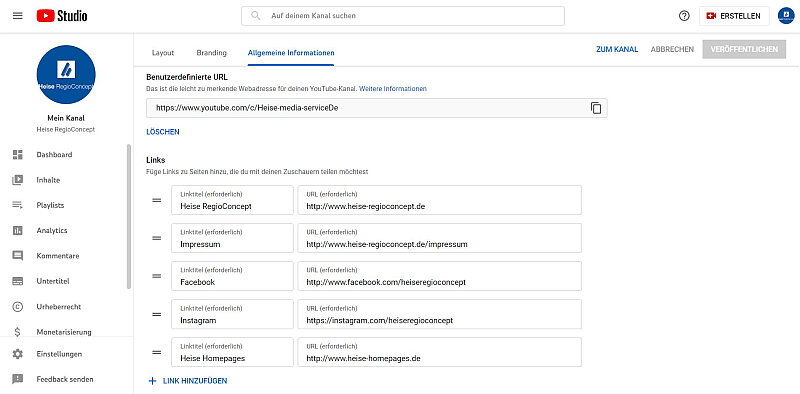Click the Playlists icon in sidebar

pyautogui.click(x=18, y=205)
